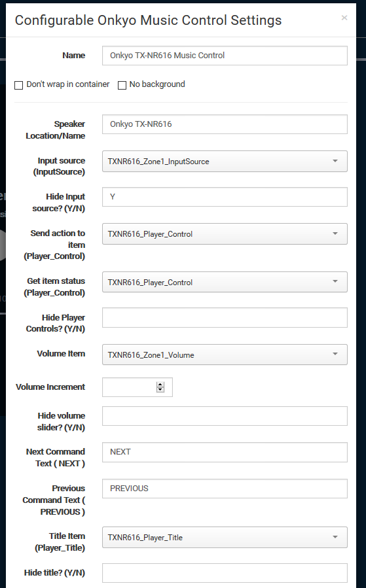Open the Title Item dropdown
Screen dimensions: 366x588
coord(225,538)
